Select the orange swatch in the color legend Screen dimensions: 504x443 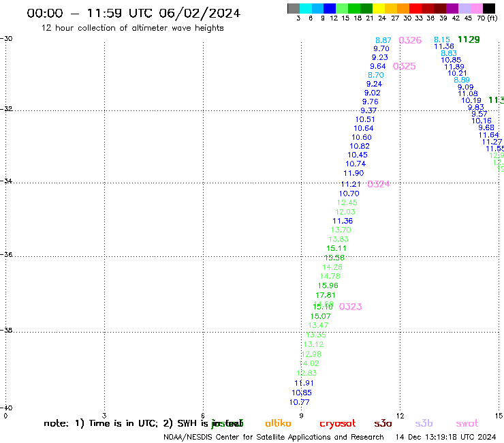click(403, 8)
